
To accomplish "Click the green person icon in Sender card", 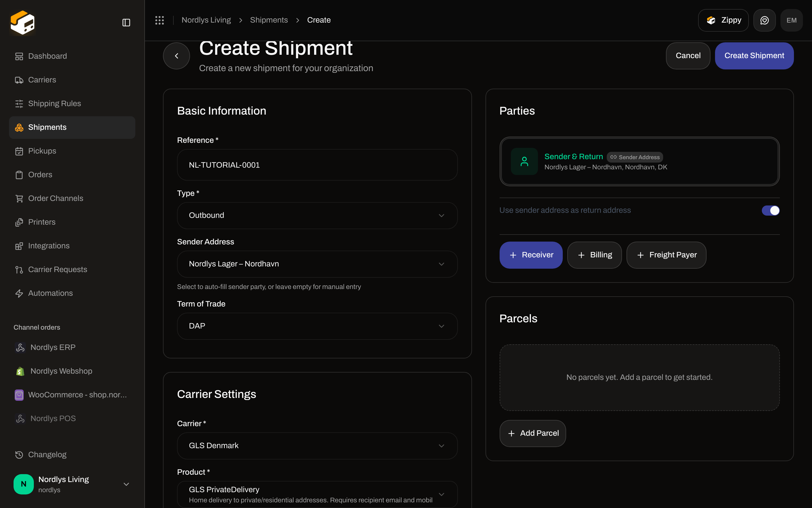I will (x=524, y=162).
